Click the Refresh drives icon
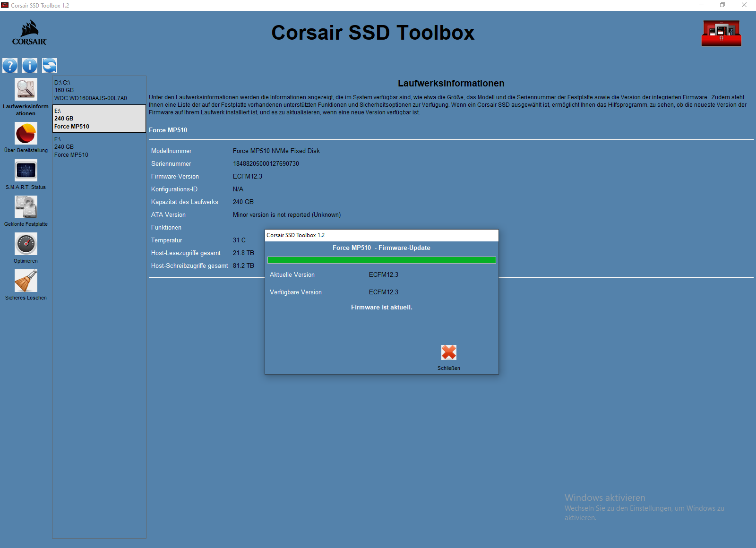This screenshot has width=756, height=548. pos(50,66)
